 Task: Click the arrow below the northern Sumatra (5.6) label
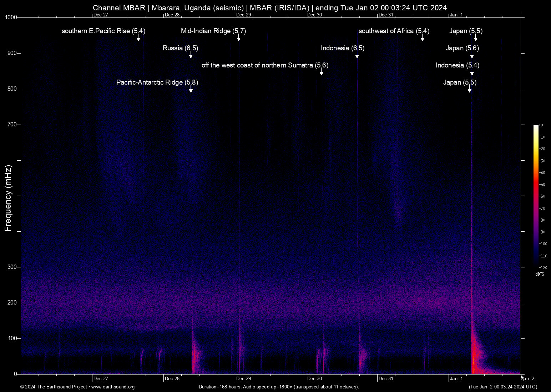tap(321, 73)
